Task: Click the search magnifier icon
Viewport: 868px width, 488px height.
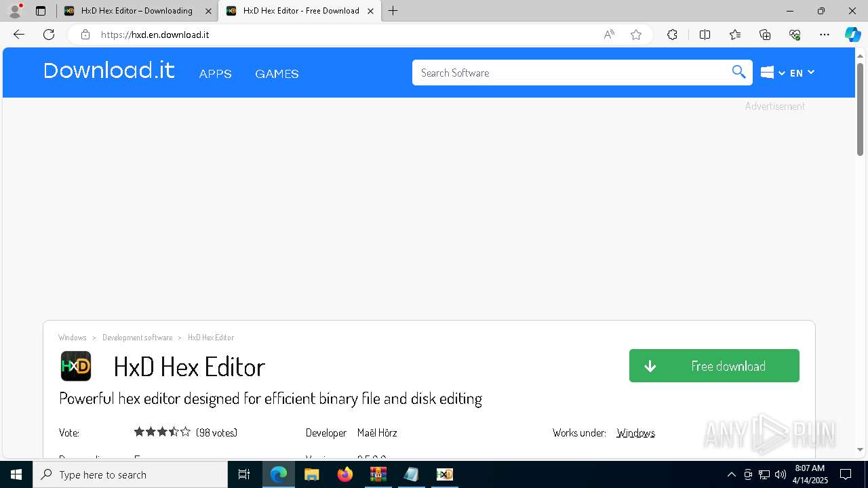Action: coord(738,73)
